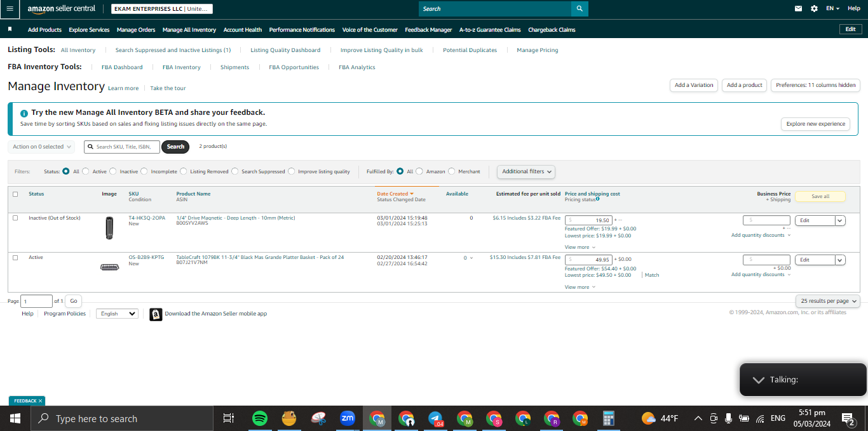Open the Action on 0 selected dropdown
This screenshot has width=868, height=431.
coord(41,147)
